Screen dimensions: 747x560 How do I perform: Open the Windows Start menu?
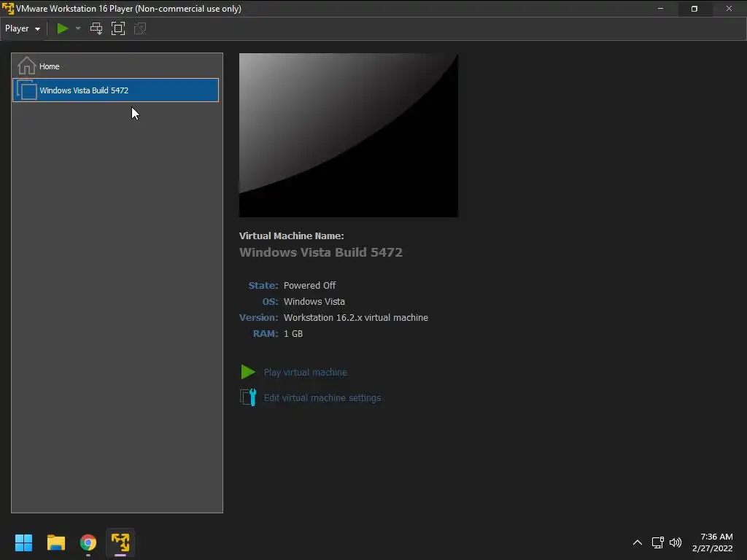[x=23, y=542]
